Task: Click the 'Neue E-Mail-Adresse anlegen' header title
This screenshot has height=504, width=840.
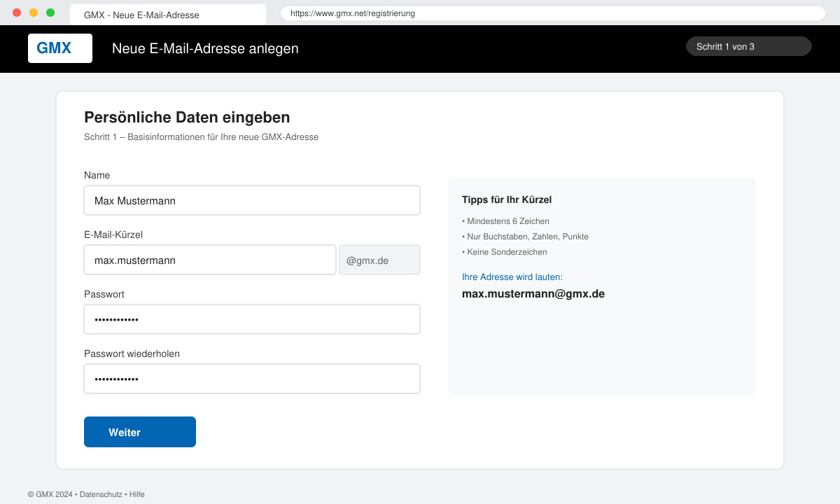Action: coord(205,48)
